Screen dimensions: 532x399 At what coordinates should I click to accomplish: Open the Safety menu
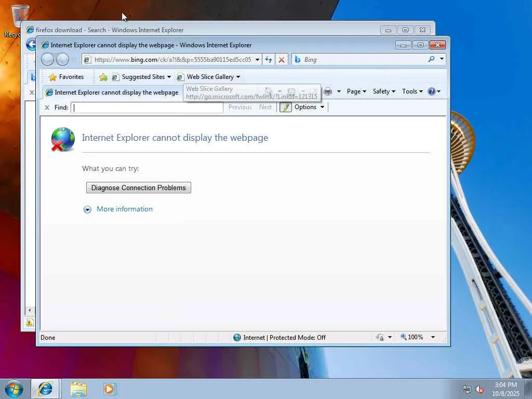pos(384,91)
